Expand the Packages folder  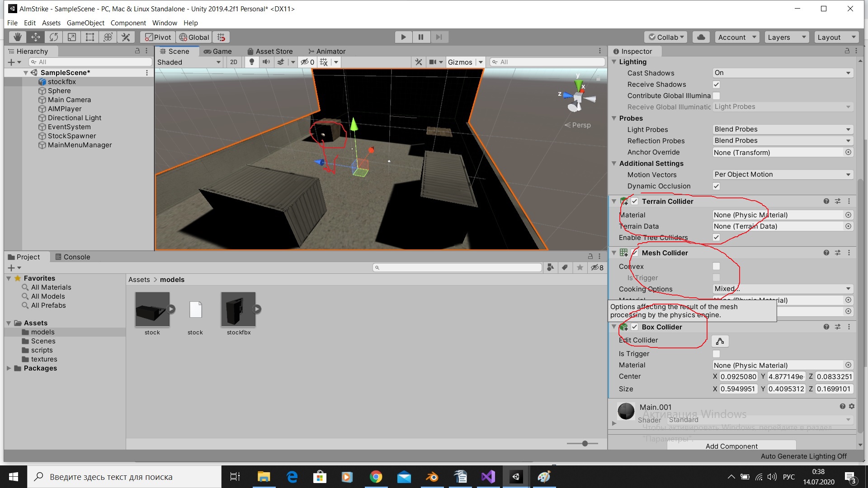(9, 368)
